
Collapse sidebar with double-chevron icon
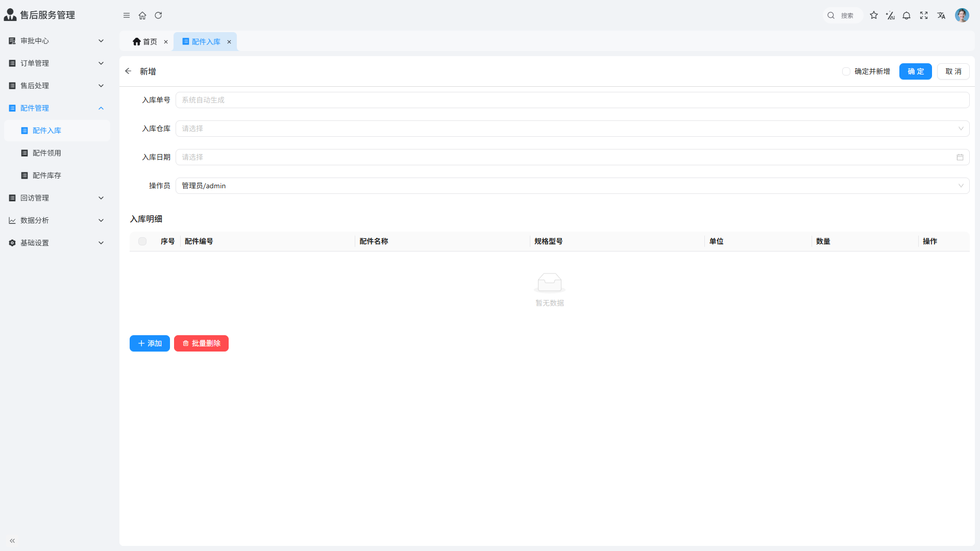coord(12,541)
